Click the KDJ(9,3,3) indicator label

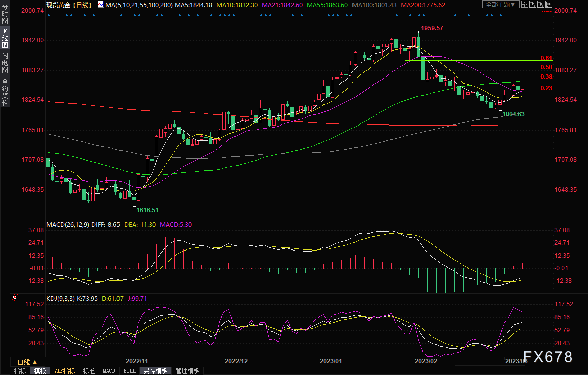coord(60,299)
